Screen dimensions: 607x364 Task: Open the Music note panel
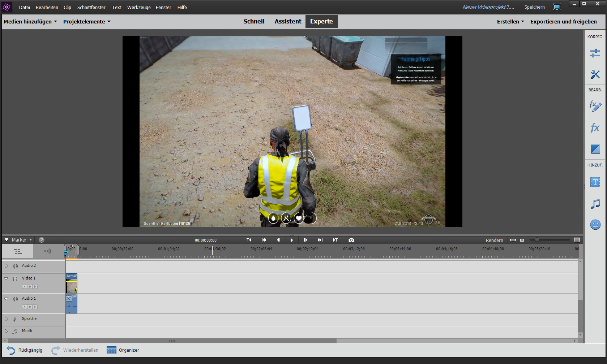click(x=595, y=204)
